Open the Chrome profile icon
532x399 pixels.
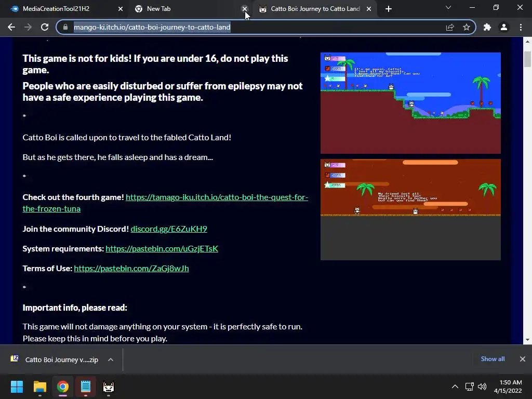pos(504,27)
